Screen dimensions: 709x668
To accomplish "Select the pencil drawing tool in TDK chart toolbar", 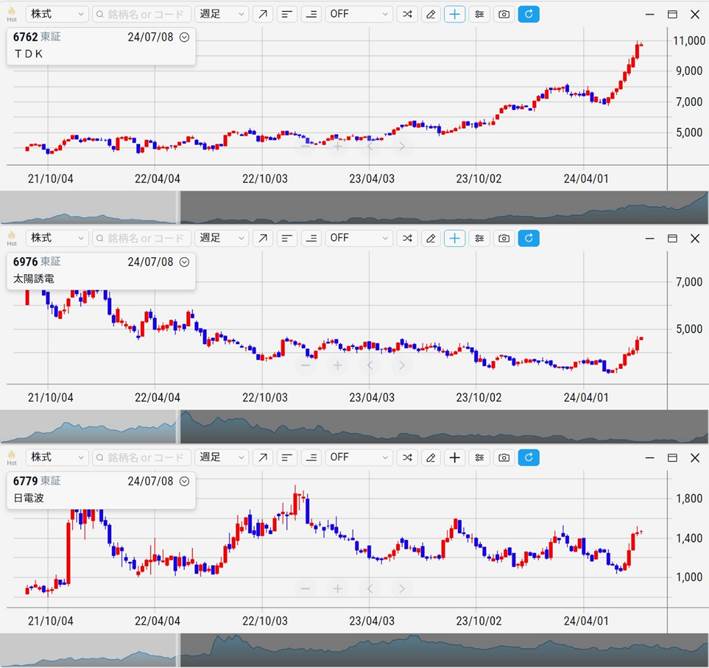I will [x=431, y=15].
